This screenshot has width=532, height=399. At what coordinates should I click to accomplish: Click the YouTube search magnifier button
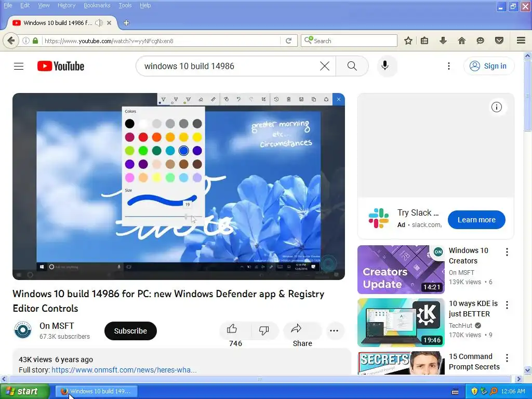(x=352, y=66)
